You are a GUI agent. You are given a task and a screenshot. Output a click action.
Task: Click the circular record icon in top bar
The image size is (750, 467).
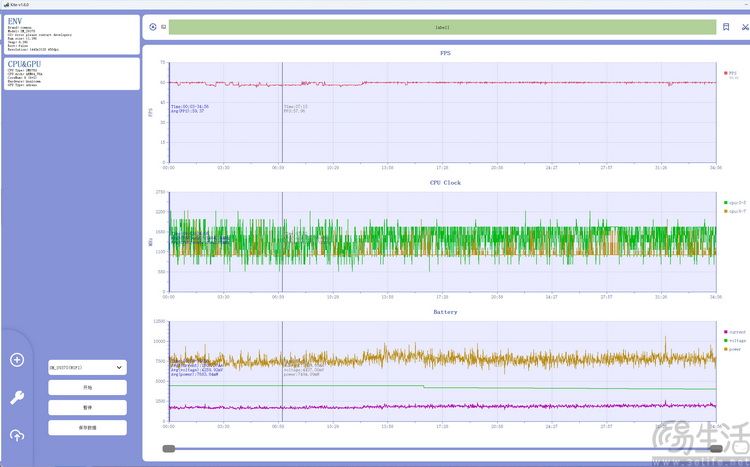point(153,27)
